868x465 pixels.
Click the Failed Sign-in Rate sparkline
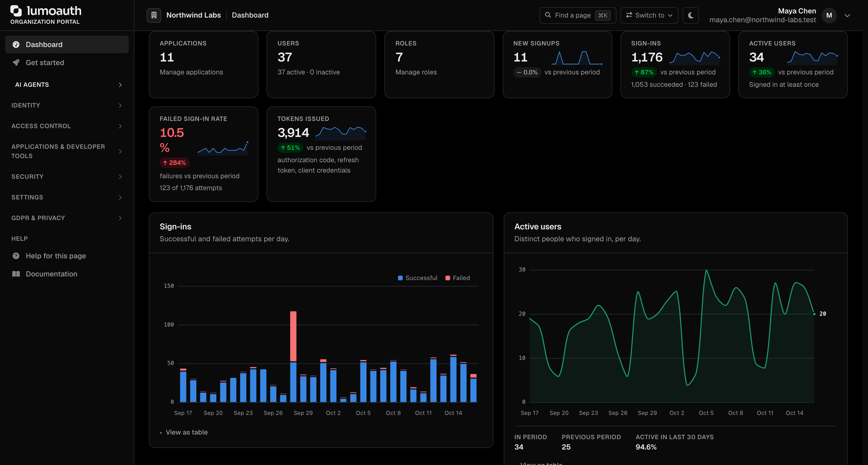click(223, 148)
